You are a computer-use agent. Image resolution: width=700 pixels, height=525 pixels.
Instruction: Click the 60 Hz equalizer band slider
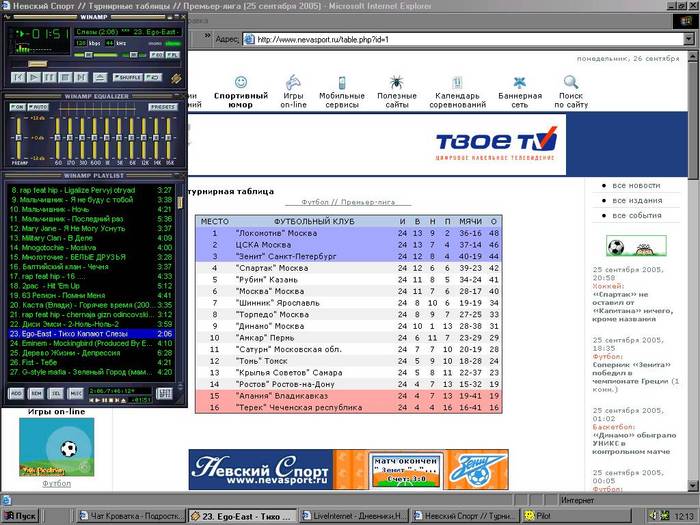(58, 138)
